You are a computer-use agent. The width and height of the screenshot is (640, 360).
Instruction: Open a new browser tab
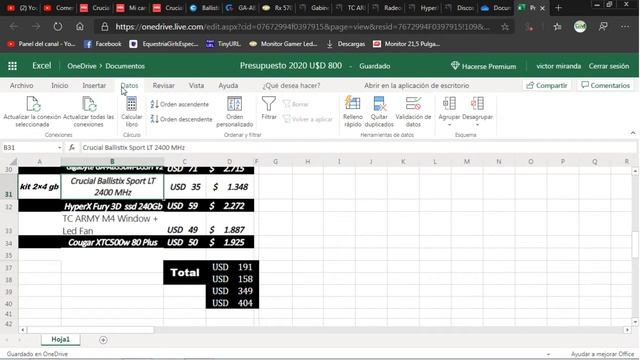tap(559, 8)
